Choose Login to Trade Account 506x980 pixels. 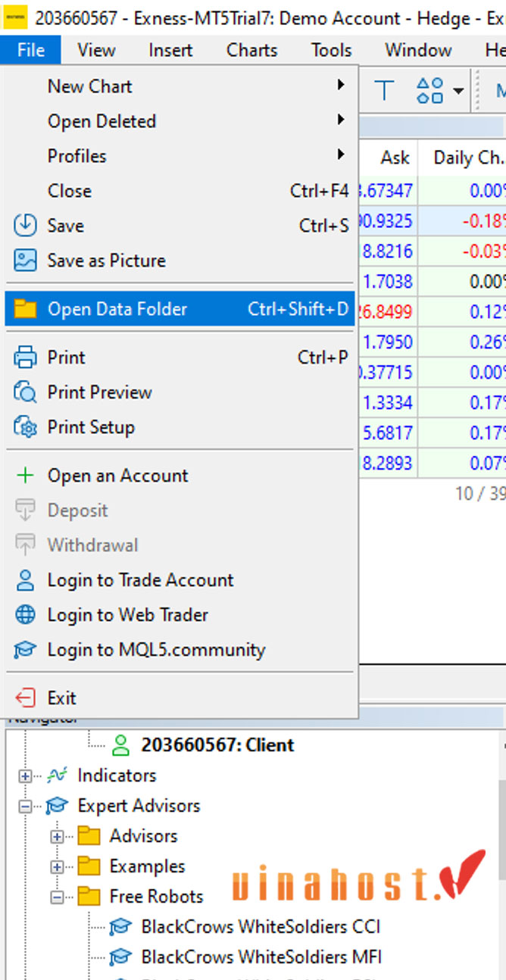coord(140,580)
